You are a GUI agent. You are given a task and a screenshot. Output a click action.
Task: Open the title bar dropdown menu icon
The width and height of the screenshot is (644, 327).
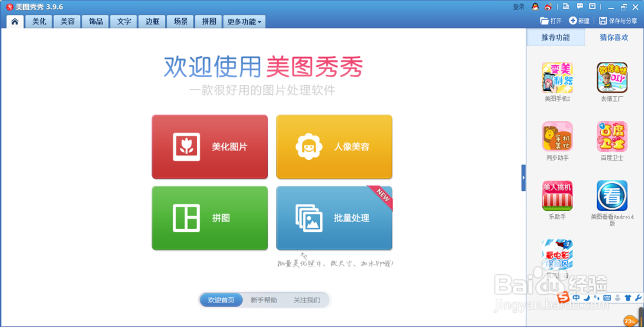(x=592, y=6)
